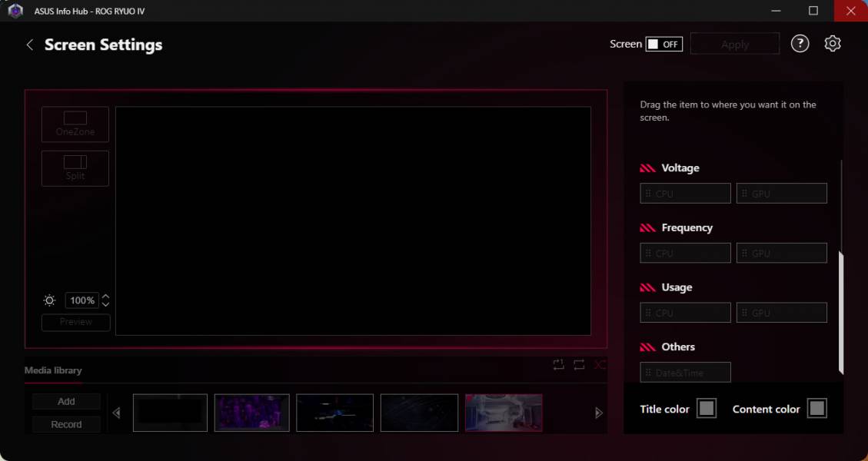Select the Split layout icon

(x=75, y=167)
